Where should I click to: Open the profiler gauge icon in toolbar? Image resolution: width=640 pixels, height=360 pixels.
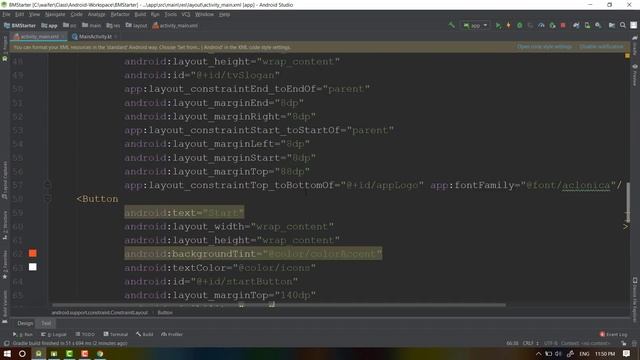541,25
